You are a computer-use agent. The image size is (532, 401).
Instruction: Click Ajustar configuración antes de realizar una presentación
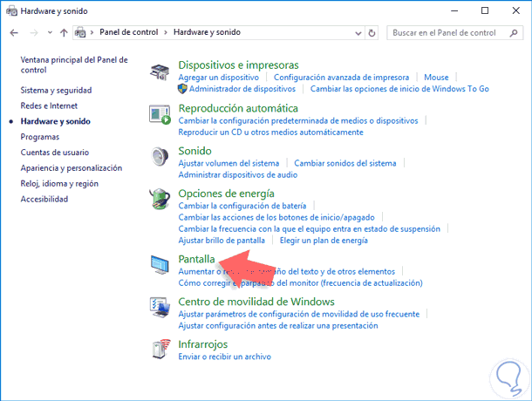point(278,326)
